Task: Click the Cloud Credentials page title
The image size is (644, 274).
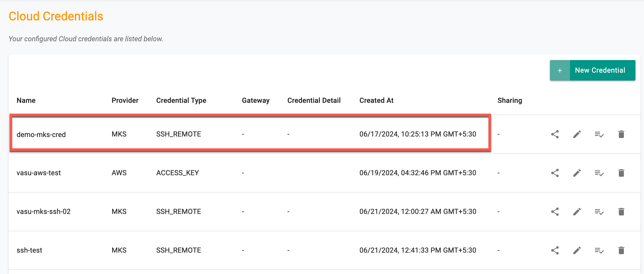Action: tap(56, 16)
